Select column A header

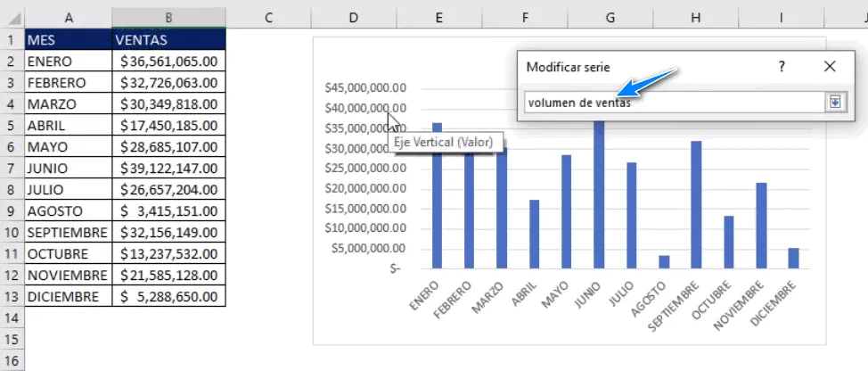(69, 18)
